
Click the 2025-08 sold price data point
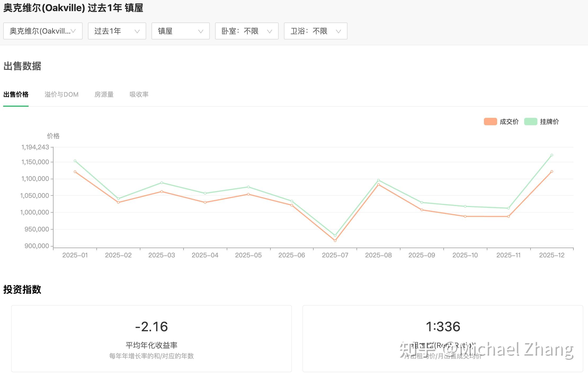378,185
